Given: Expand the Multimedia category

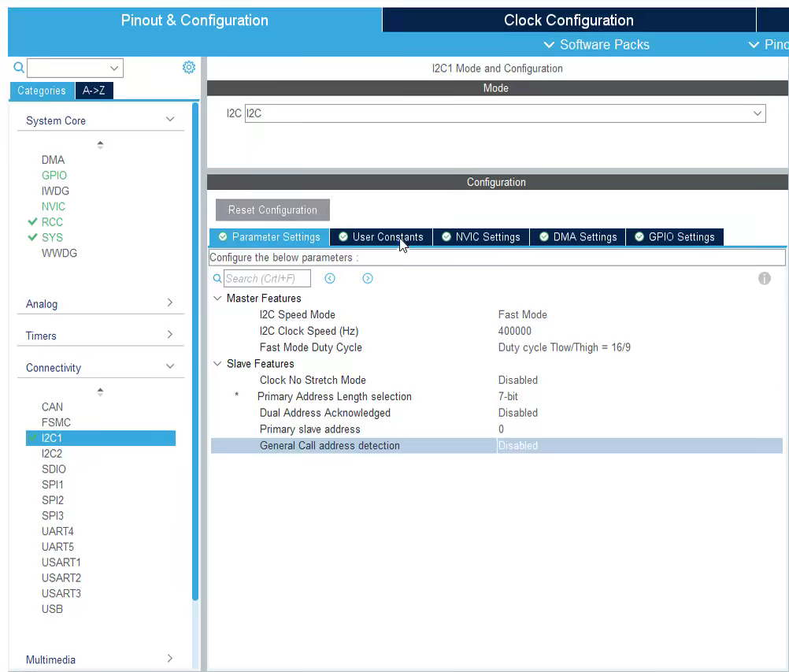Looking at the screenshot, I should point(170,659).
